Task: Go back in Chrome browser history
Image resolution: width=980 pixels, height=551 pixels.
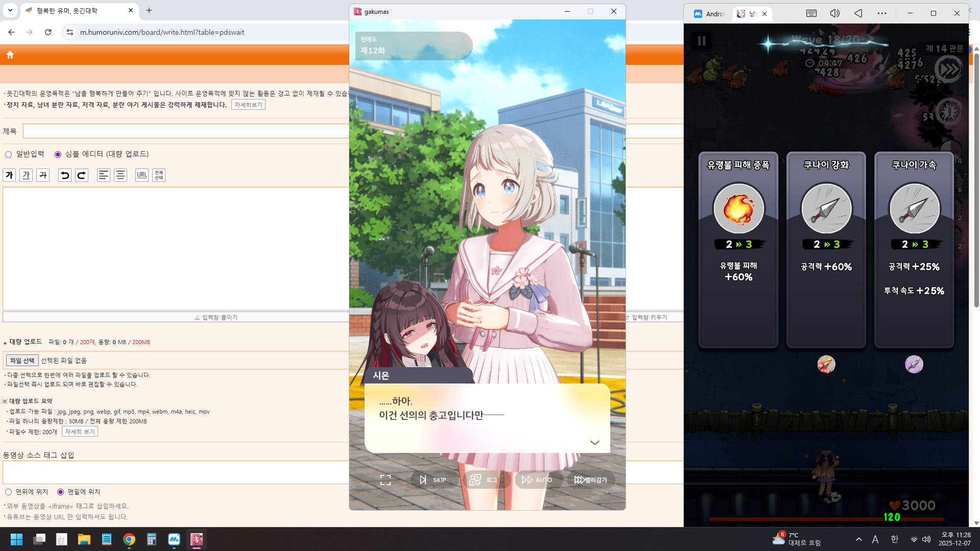Action: [x=11, y=32]
